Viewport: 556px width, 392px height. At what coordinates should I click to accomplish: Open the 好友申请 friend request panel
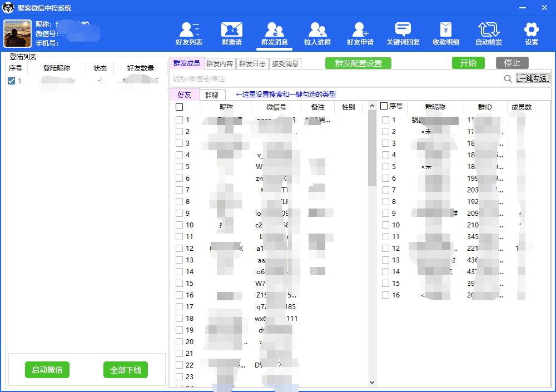tap(360, 33)
